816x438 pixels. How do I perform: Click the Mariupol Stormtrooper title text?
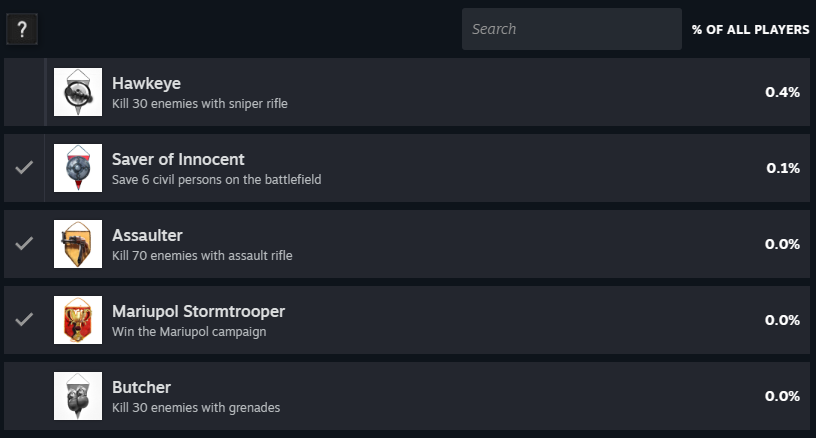pos(198,311)
